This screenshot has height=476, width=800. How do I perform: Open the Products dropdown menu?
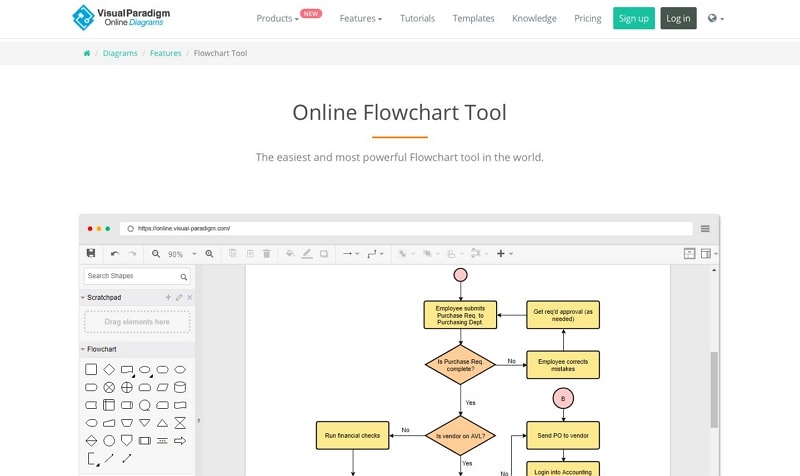coord(277,18)
